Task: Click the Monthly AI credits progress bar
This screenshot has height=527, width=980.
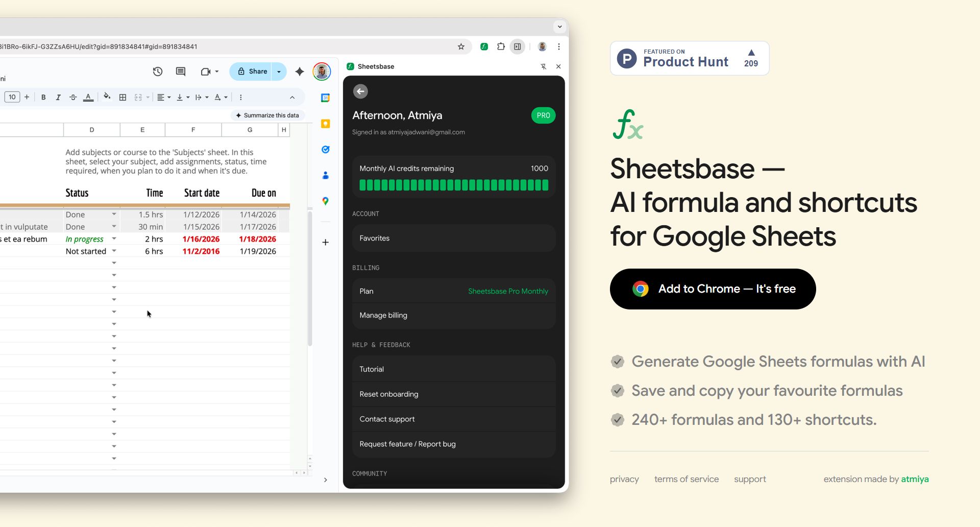Action: tap(454, 185)
